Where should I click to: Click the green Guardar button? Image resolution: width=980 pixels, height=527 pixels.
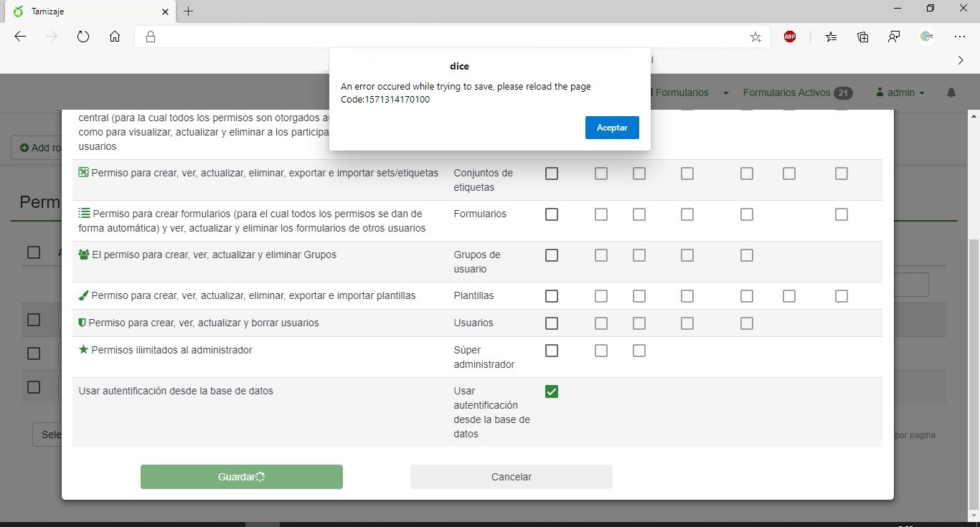tap(241, 477)
